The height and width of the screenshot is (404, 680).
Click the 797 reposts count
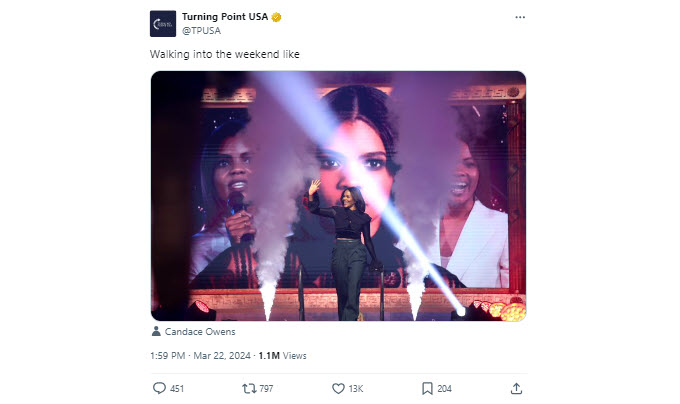point(266,388)
